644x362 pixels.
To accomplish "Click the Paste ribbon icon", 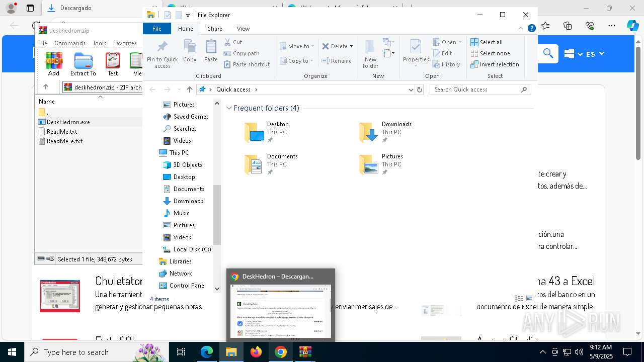I will [x=211, y=51].
